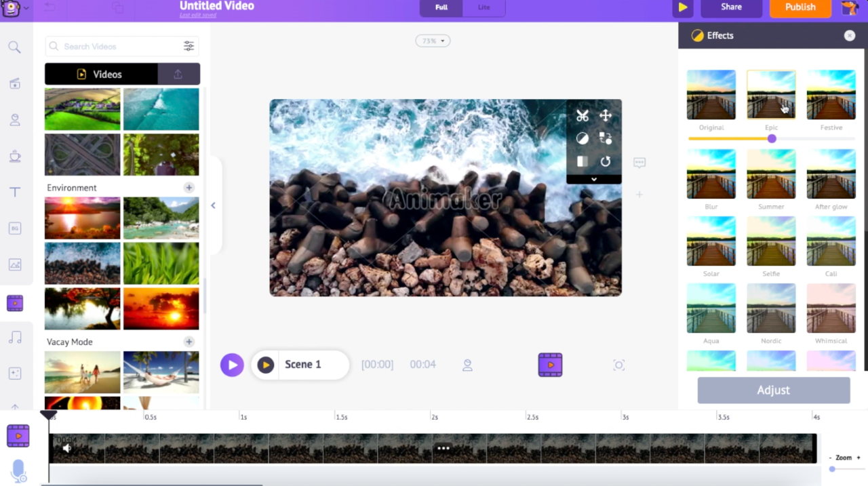Play Scene 1 with the purple play button
Viewport: 868px width, 486px height.
[x=232, y=365]
